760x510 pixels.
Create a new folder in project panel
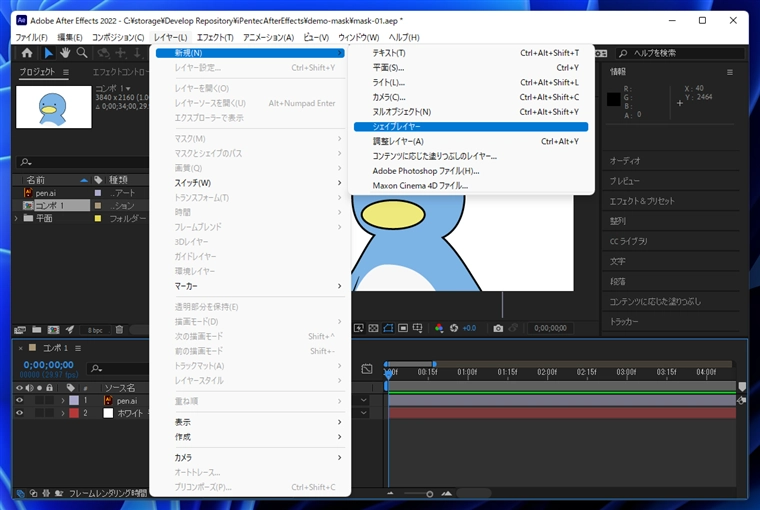point(36,330)
